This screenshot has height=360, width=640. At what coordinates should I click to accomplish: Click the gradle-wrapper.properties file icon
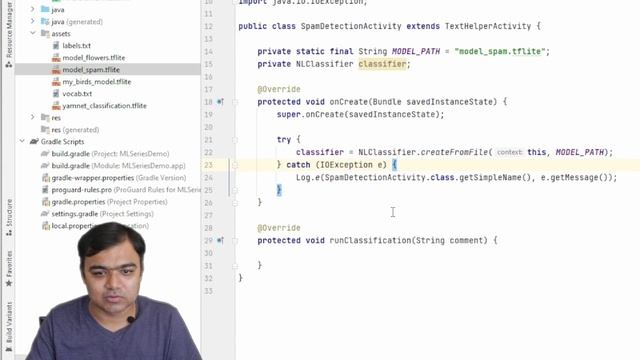point(45,178)
